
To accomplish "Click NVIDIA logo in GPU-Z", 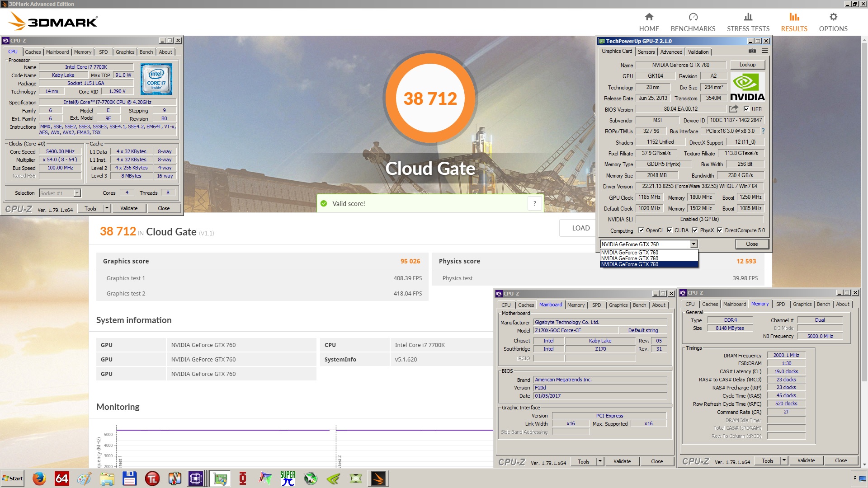I will tap(747, 87).
